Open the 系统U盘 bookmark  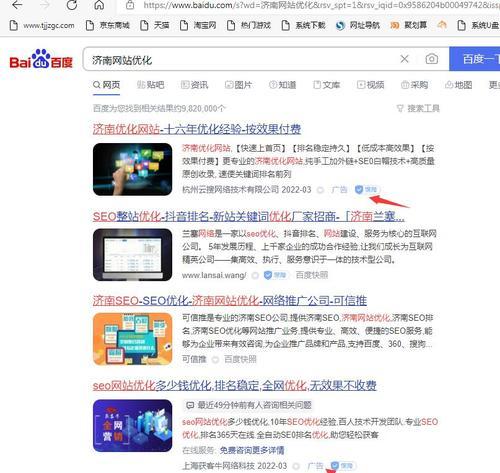(x=478, y=25)
